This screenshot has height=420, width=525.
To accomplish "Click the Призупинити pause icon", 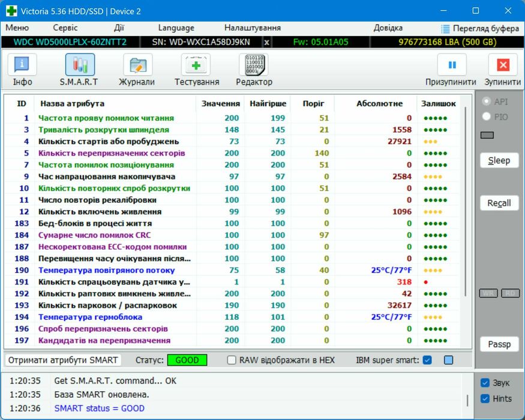I will [452, 64].
